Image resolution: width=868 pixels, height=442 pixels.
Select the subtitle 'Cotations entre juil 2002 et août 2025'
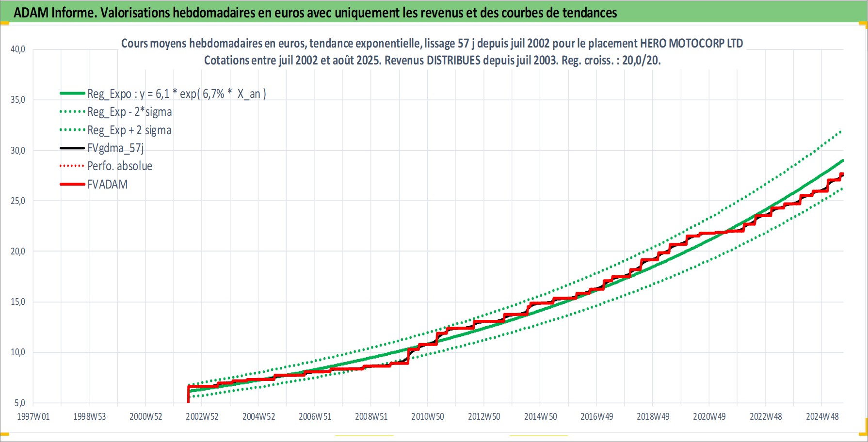(292, 61)
